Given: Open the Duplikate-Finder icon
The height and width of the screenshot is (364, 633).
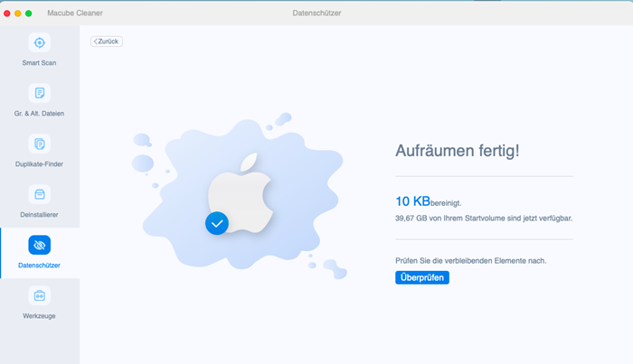Looking at the screenshot, I should 40,144.
